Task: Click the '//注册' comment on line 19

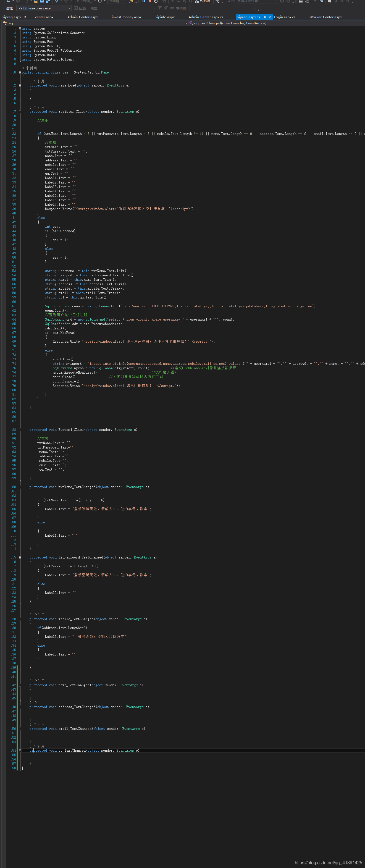Action: 43,121
